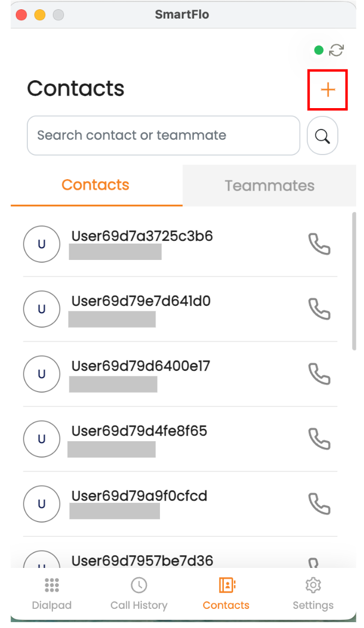Select the orange Contacts tab
Screen dimensions: 364x628
96,186
